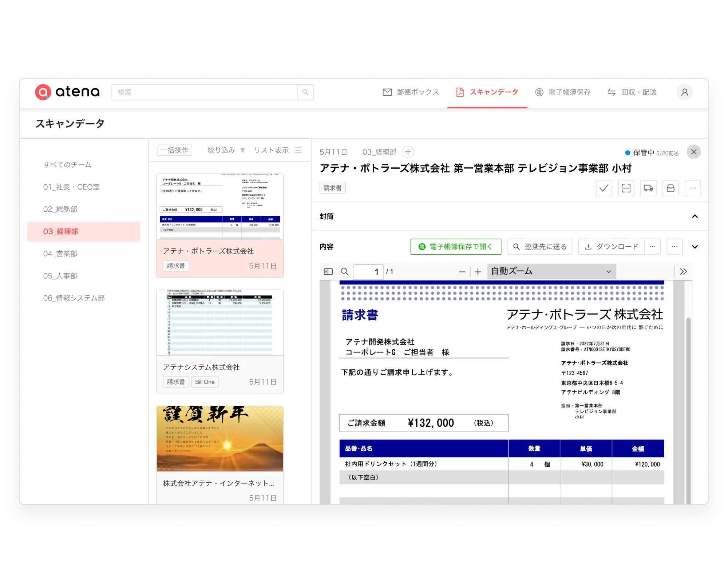The width and height of the screenshot is (728, 582).
Task: Open the アテナシステム株式会社 invoice thumbnail
Action: [x=220, y=323]
